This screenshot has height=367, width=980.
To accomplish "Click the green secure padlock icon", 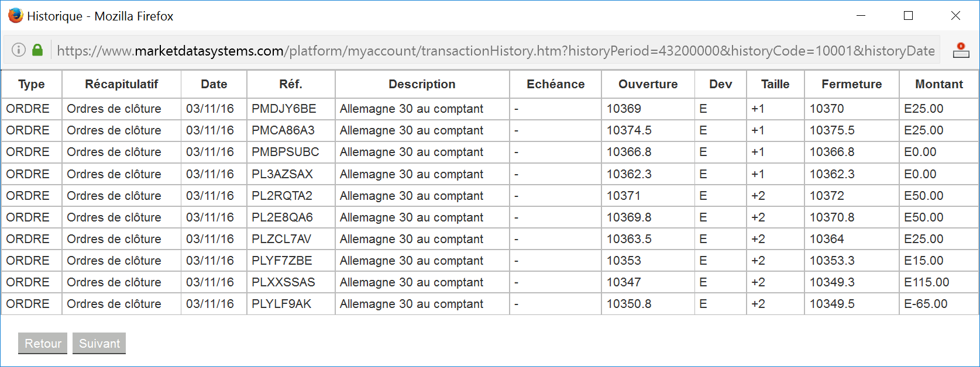I will click(x=37, y=50).
